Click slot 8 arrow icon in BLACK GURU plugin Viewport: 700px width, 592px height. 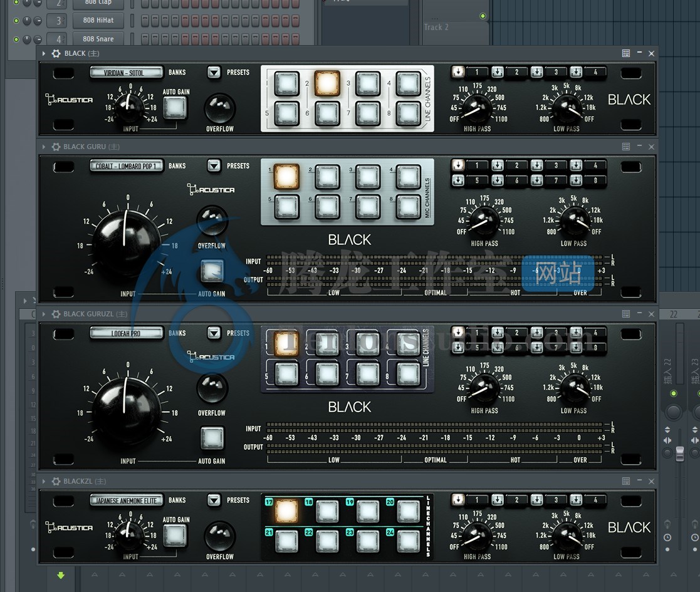tap(576, 180)
